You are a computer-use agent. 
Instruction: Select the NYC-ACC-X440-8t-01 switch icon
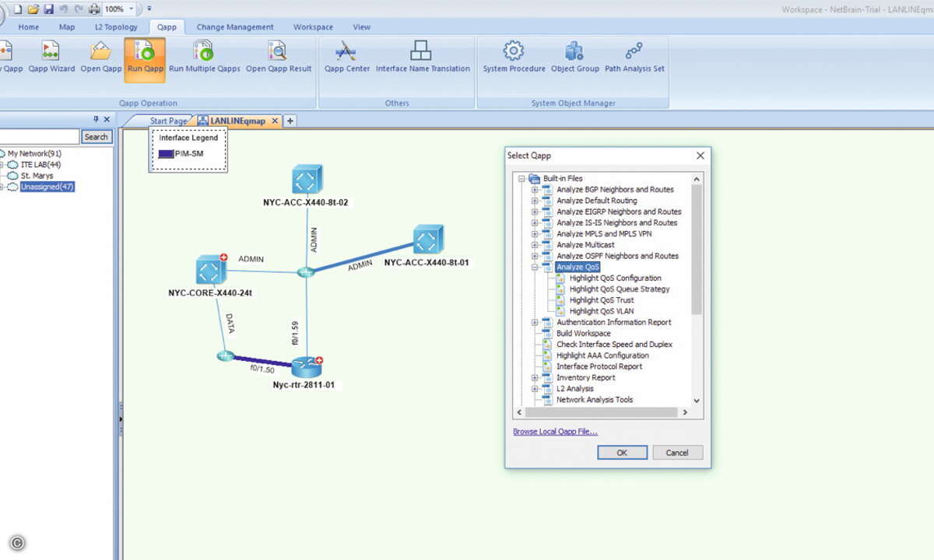(427, 240)
